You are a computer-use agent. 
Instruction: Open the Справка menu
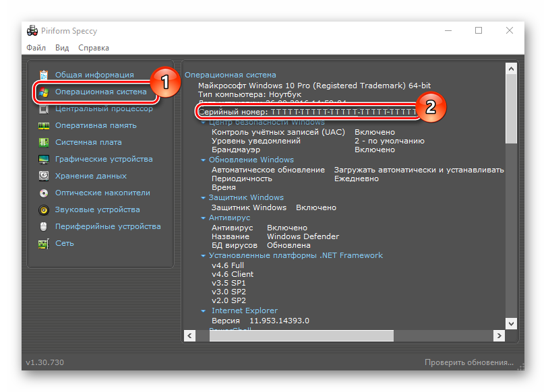point(93,48)
